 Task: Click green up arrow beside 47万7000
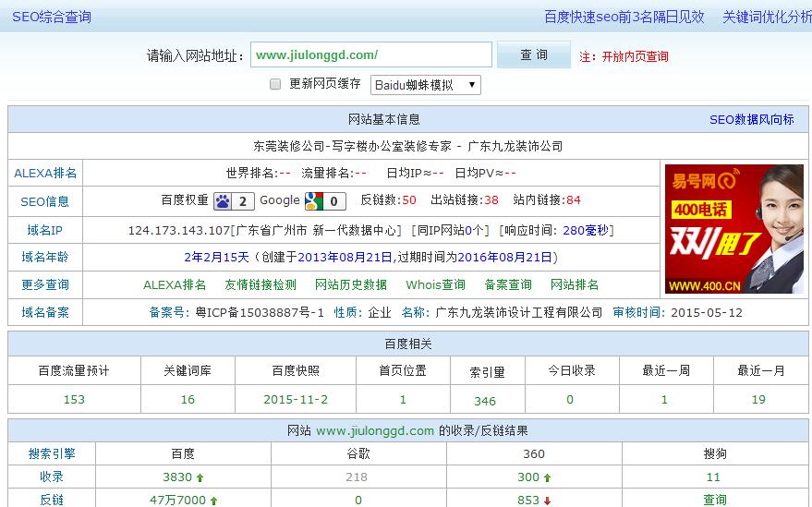point(214,501)
